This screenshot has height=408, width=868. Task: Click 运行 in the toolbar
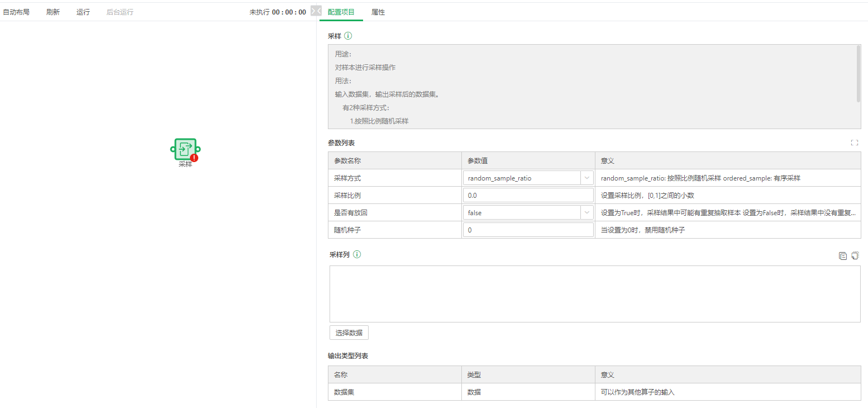[83, 12]
